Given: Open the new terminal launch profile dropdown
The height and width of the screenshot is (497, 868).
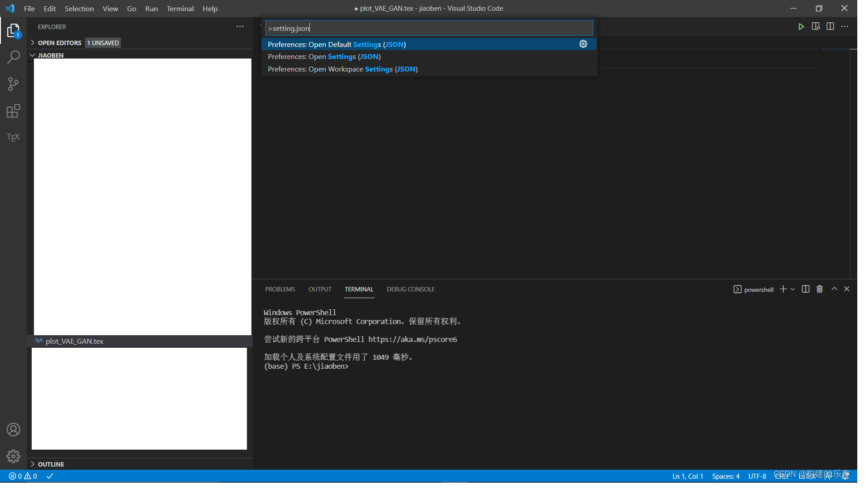Looking at the screenshot, I should 793,289.
